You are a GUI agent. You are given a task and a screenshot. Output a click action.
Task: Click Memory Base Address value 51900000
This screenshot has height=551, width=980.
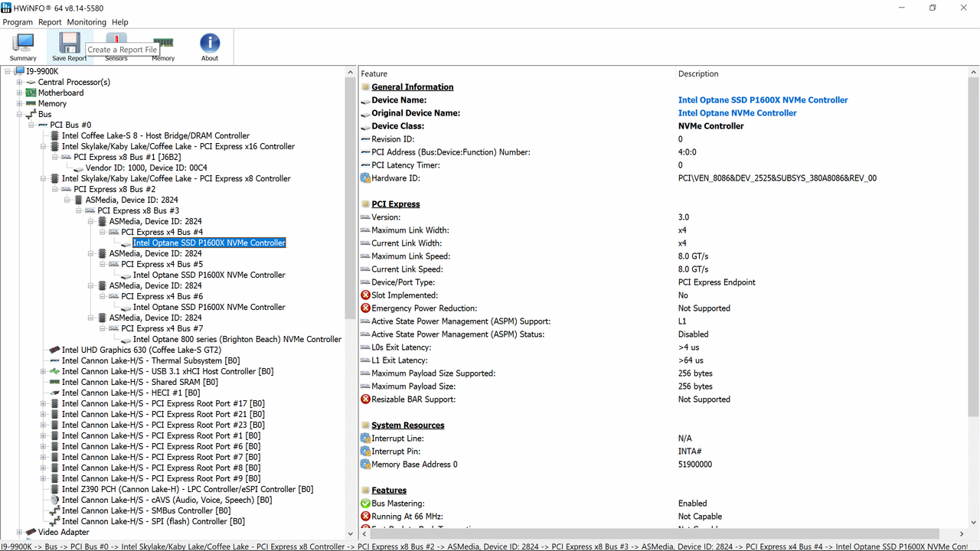(x=695, y=465)
